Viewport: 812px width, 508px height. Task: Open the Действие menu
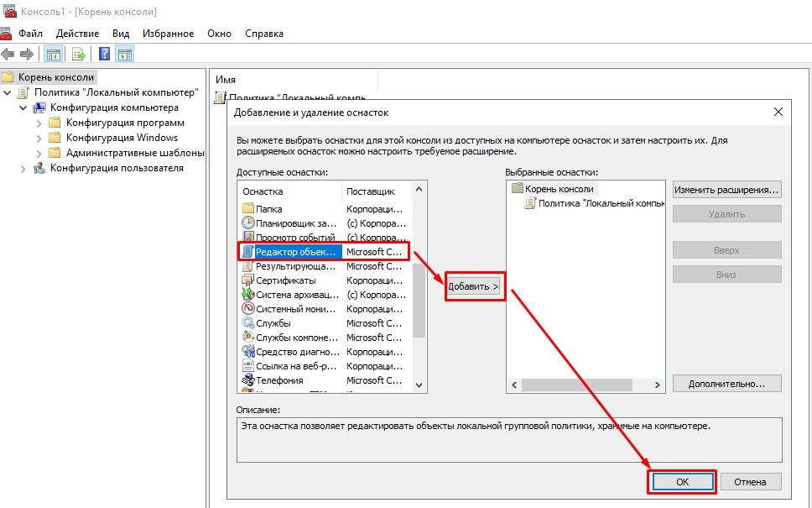coord(77,34)
